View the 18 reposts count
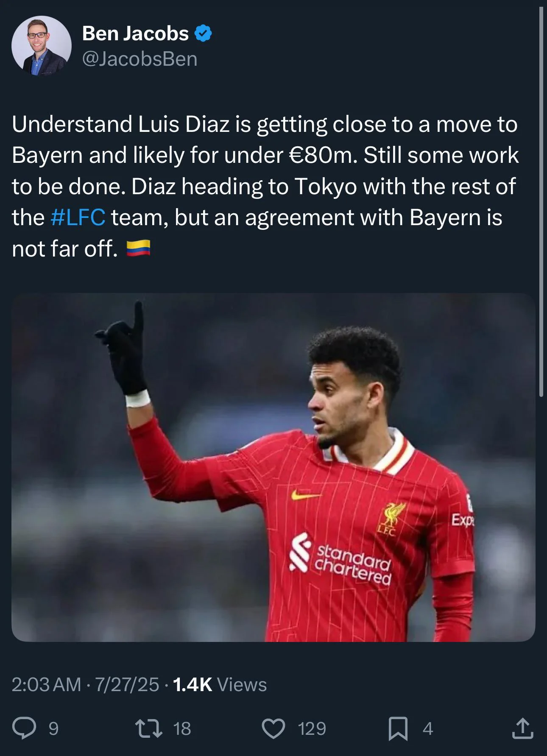 182,728
